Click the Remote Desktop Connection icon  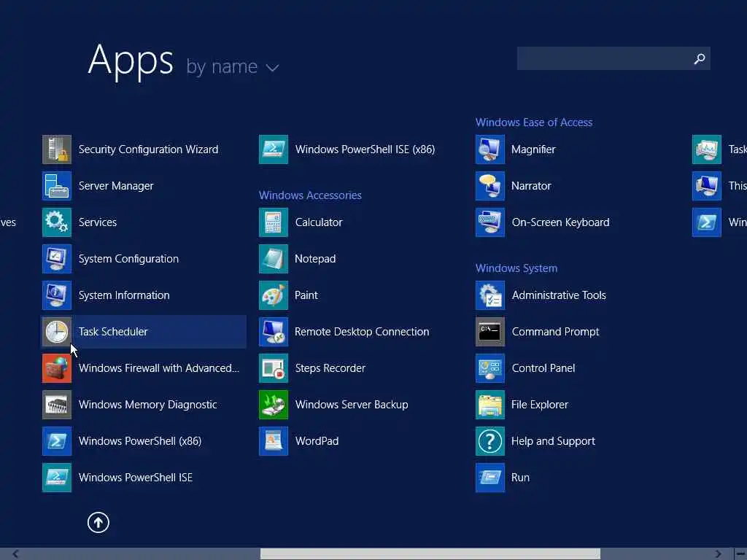pyautogui.click(x=274, y=332)
